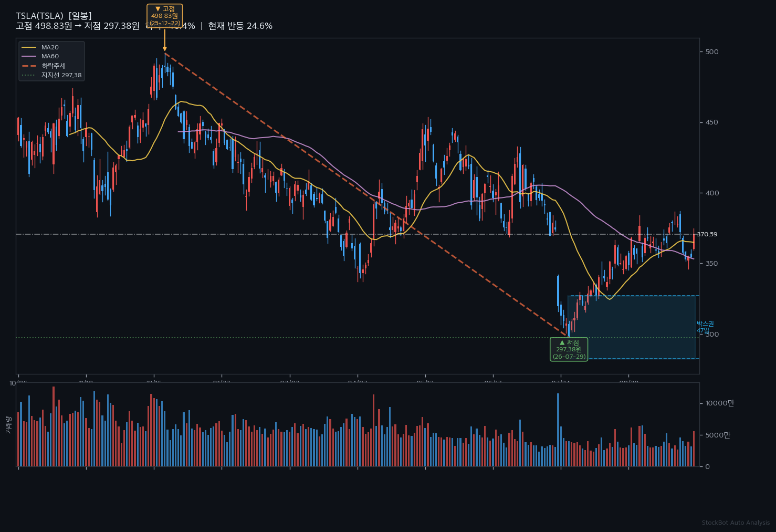Screen dimensions: 776x532
Task: Click the '박스권 47일' label
Action: click(x=705, y=327)
